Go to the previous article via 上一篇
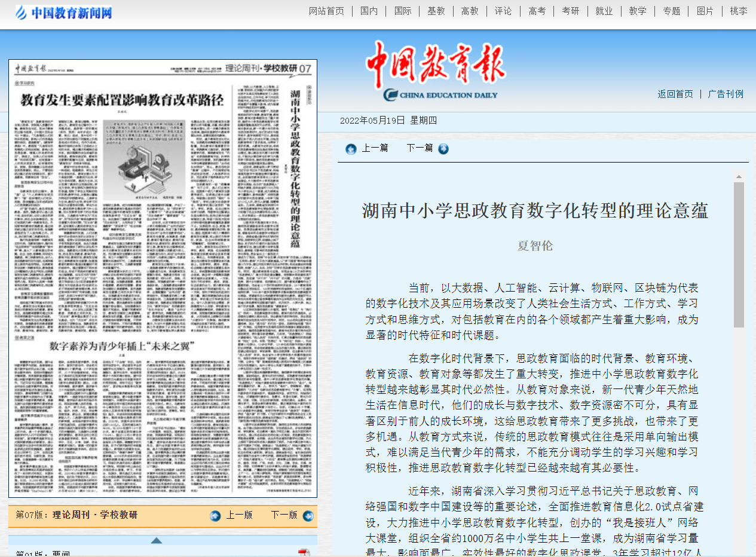This screenshot has width=756, height=557. (375, 148)
